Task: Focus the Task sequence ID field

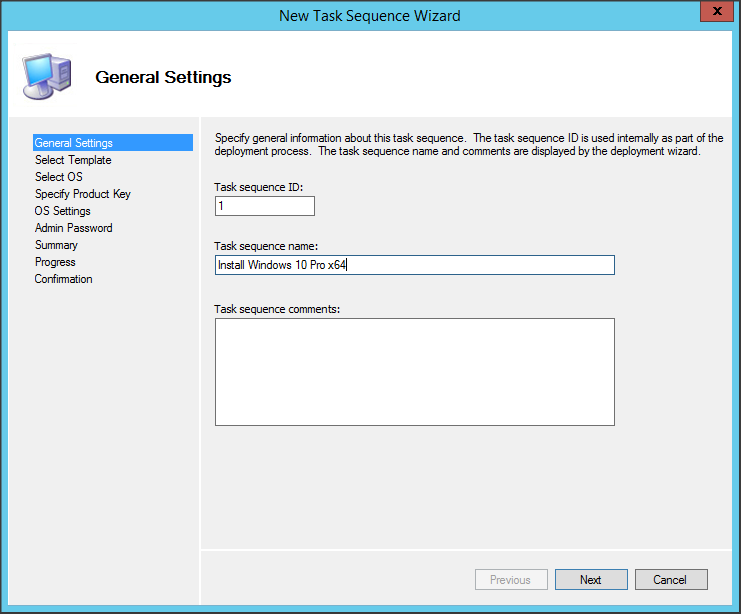Action: click(265, 206)
